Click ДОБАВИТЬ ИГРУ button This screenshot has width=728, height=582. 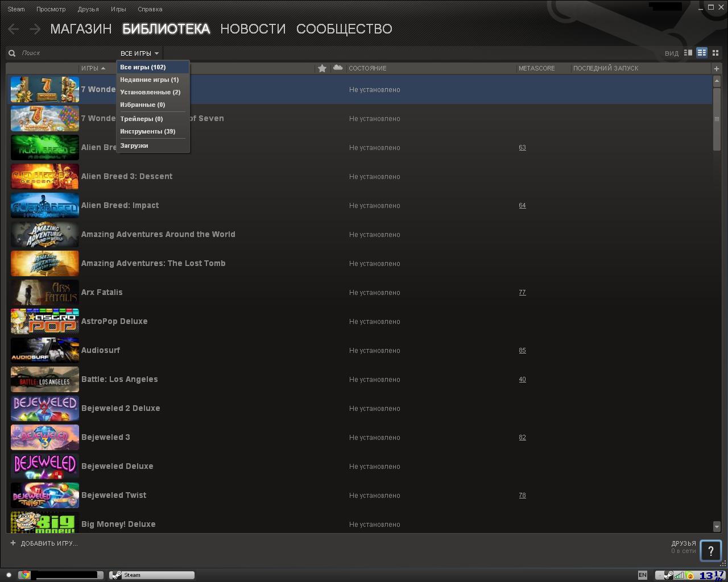coord(44,543)
